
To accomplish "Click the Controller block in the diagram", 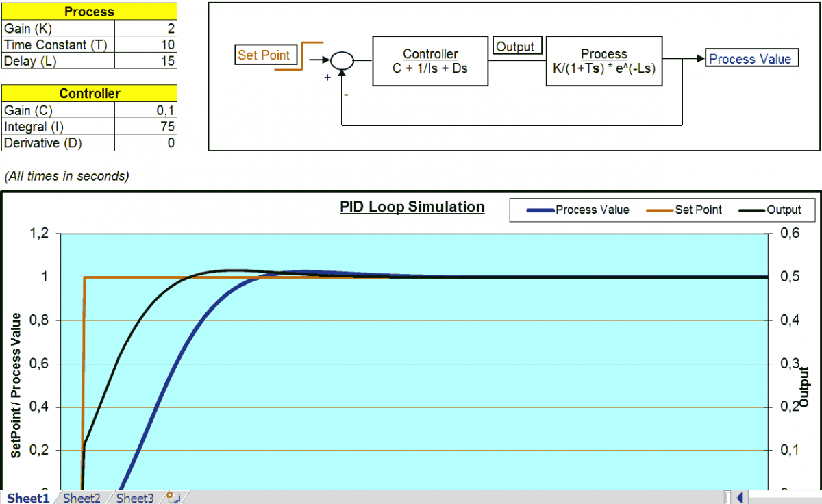I will [x=430, y=61].
